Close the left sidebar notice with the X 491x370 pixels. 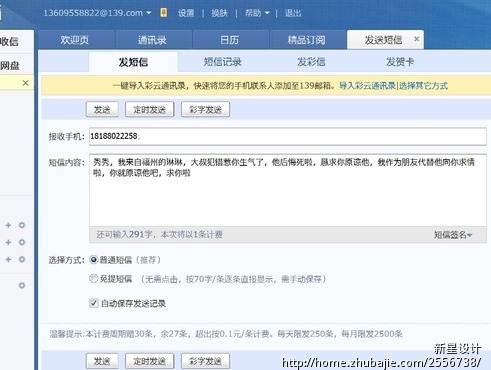coord(25,83)
